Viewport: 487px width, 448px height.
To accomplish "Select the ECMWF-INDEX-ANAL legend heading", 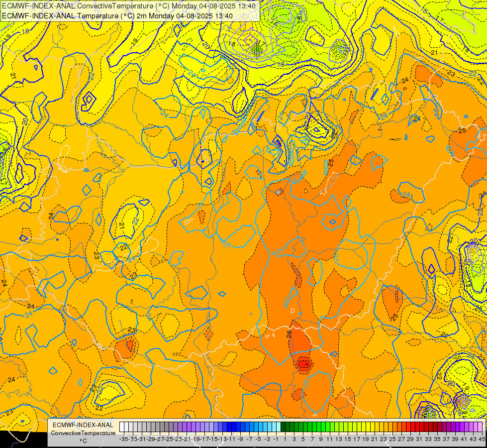I will tap(83, 425).
